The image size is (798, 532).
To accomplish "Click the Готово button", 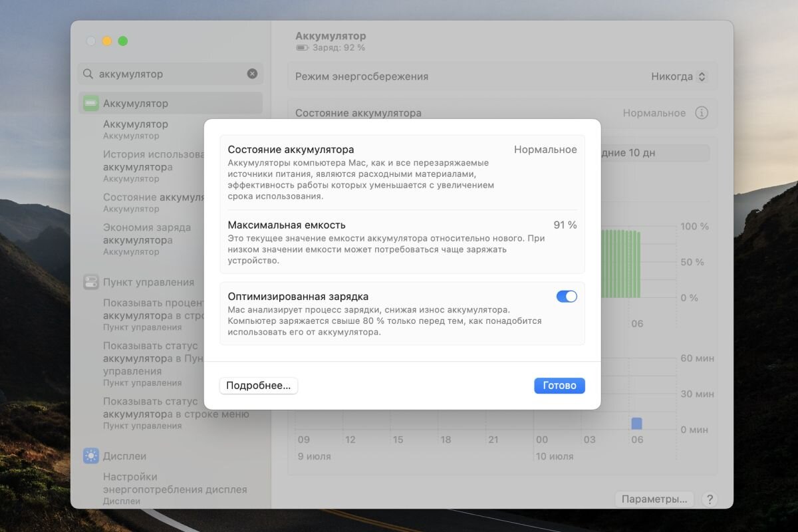I will tap(559, 386).
